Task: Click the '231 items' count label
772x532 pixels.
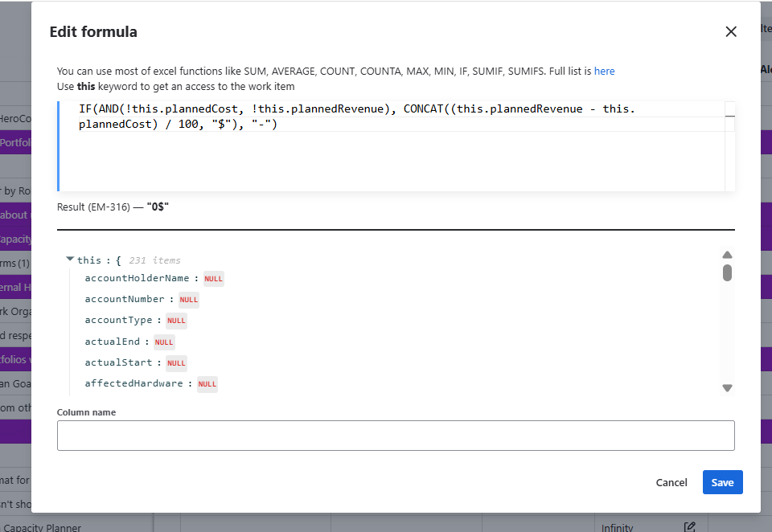Action: coord(154,260)
